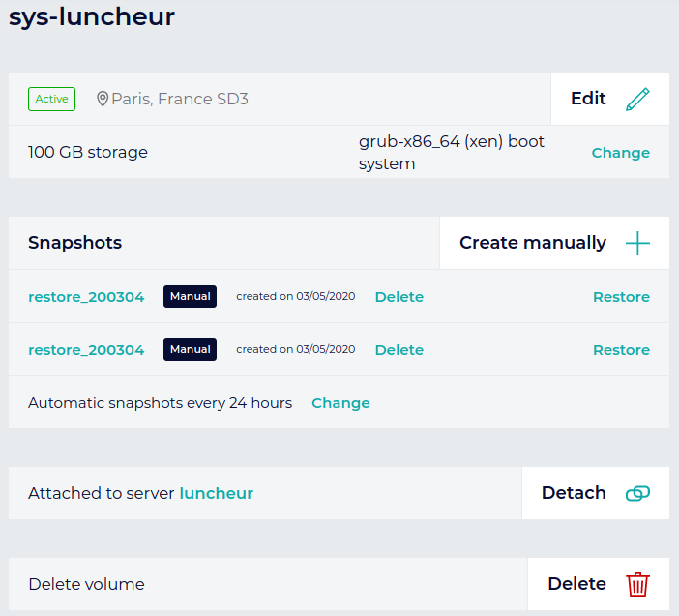Click the red trash can icon
The image size is (679, 616).
(x=637, y=584)
